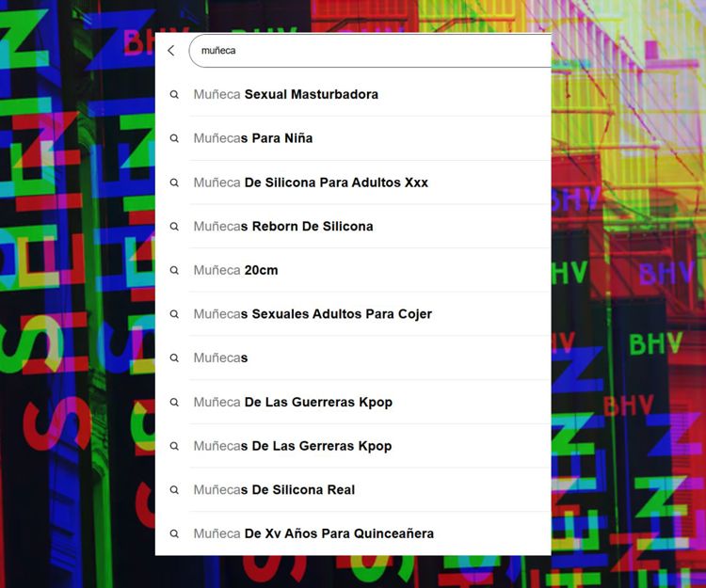Choose the 'Muñecas De Las Gerreras Kpop' suggestion
Image resolution: width=706 pixels, height=588 pixels.
pyautogui.click(x=293, y=446)
